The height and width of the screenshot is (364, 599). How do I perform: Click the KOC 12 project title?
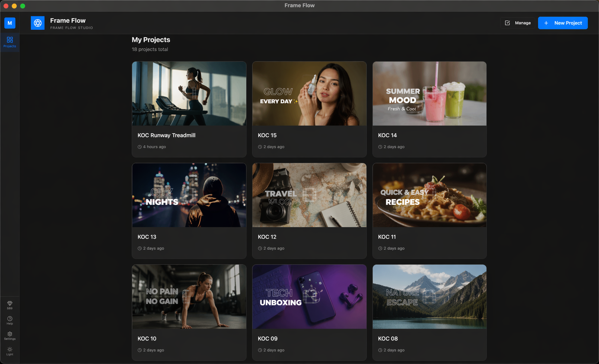(267, 237)
